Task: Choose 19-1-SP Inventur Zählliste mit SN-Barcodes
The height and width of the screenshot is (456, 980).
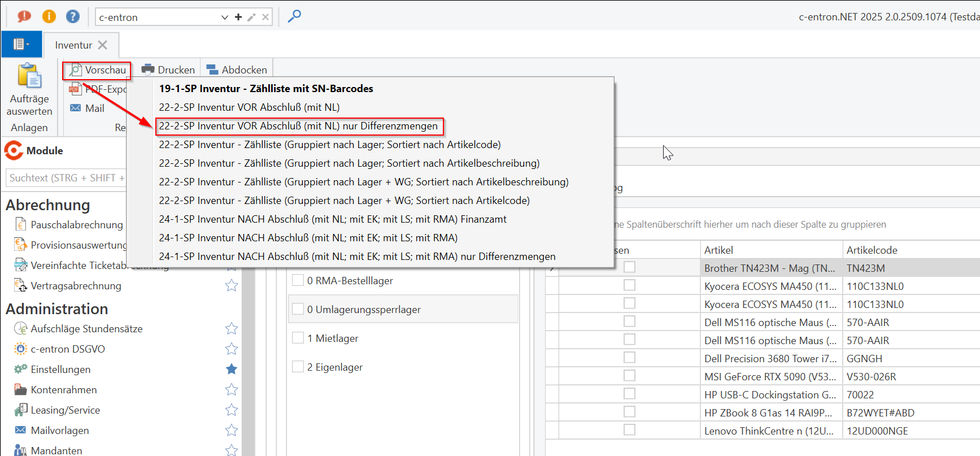Action: (x=266, y=89)
